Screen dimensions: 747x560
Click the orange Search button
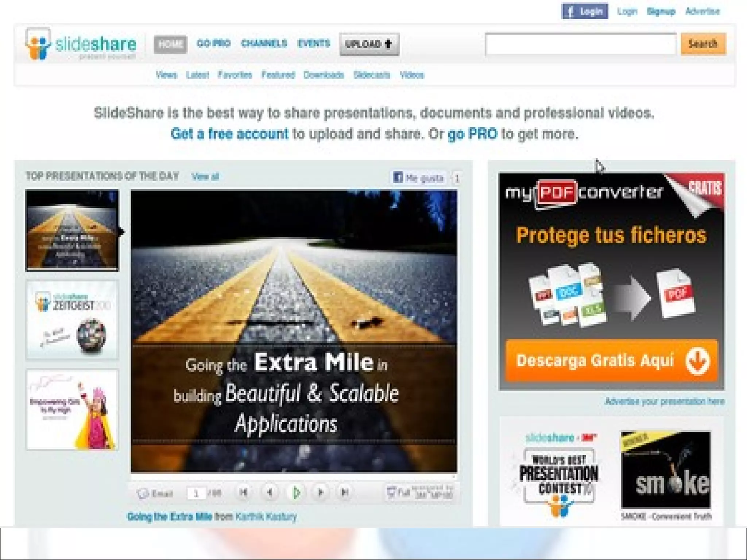[703, 44]
